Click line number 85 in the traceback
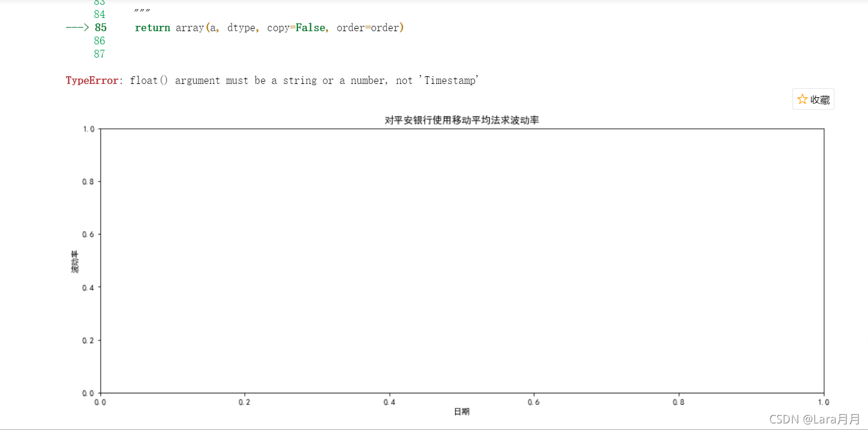This screenshot has width=868, height=430. tap(100, 27)
